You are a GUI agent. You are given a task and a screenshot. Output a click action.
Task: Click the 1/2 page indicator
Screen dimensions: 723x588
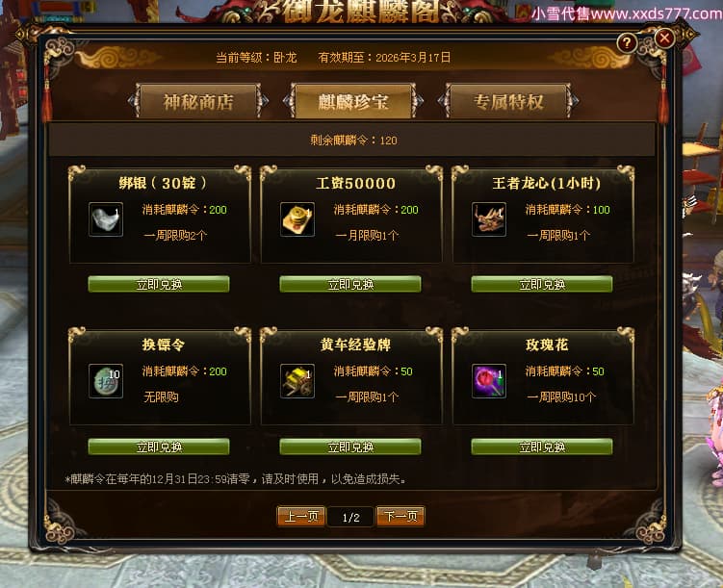(350, 518)
